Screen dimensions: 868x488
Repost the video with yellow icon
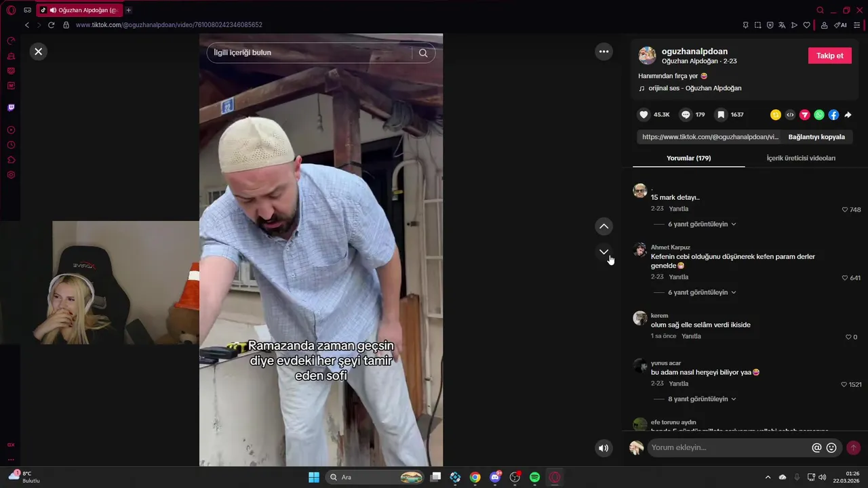coord(776,115)
